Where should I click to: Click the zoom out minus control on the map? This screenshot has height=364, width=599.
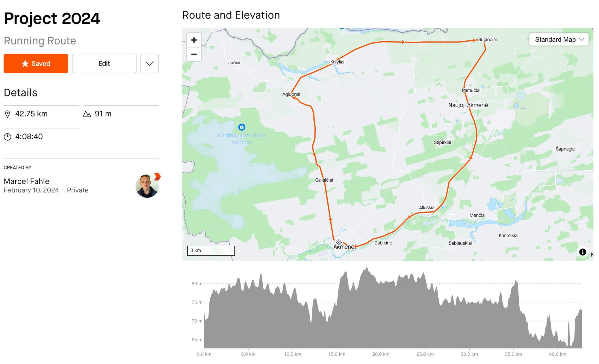coord(194,54)
